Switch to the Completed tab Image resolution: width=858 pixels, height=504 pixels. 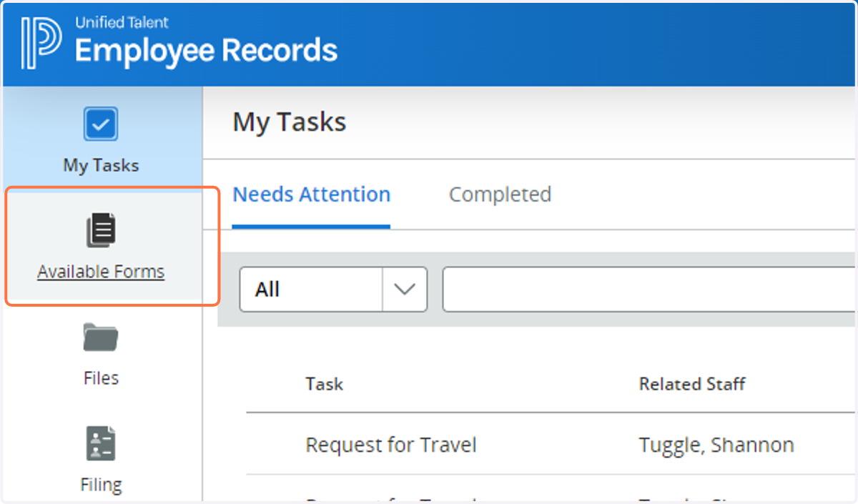click(500, 194)
